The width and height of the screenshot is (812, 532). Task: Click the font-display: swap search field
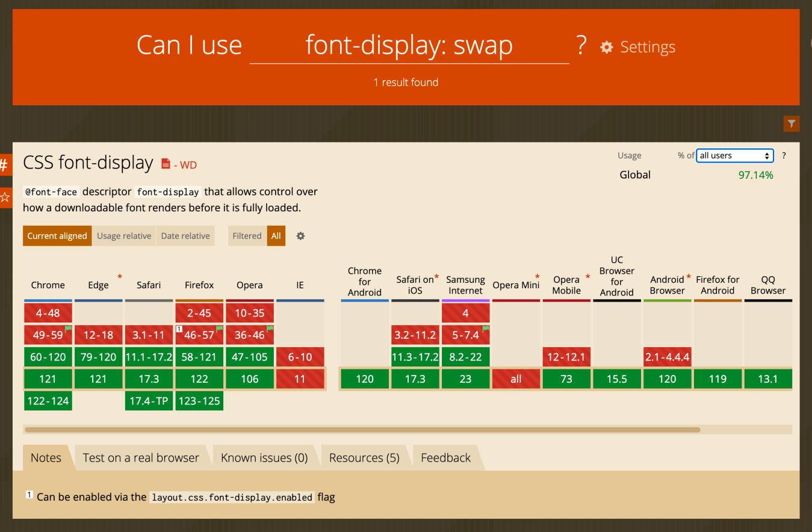tap(409, 46)
